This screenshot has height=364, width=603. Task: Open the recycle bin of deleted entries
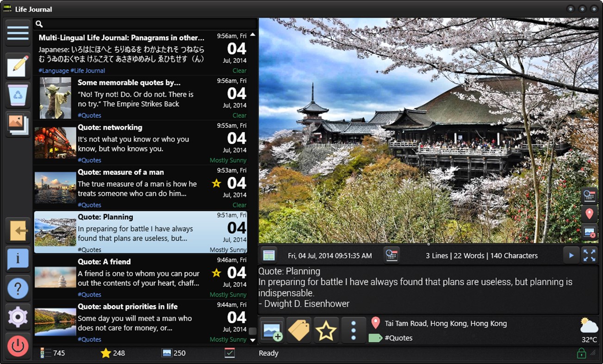(18, 94)
